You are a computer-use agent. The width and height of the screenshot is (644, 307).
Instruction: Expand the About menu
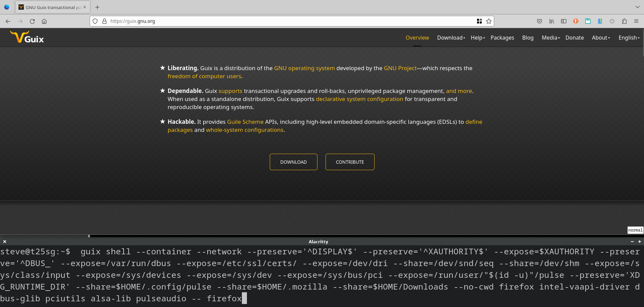tap(601, 38)
